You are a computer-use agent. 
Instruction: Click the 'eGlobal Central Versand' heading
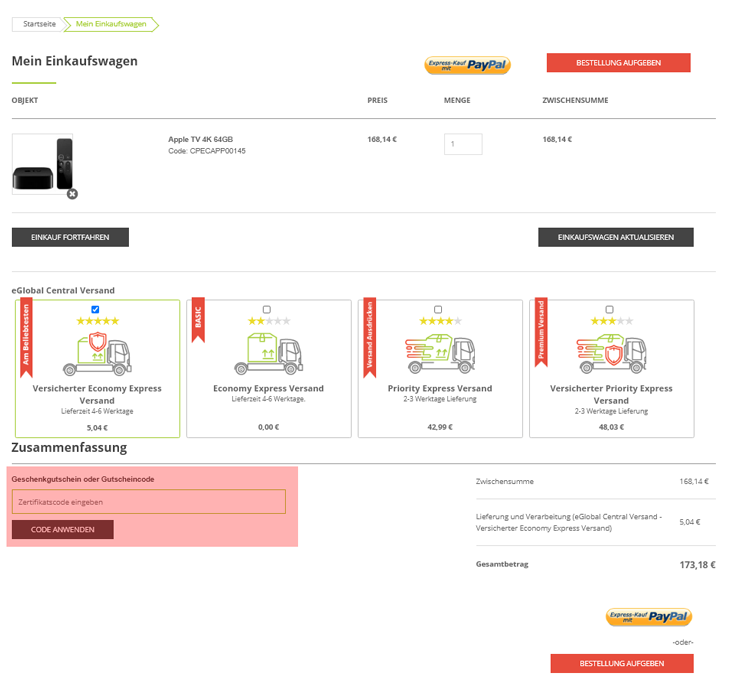[63, 291]
